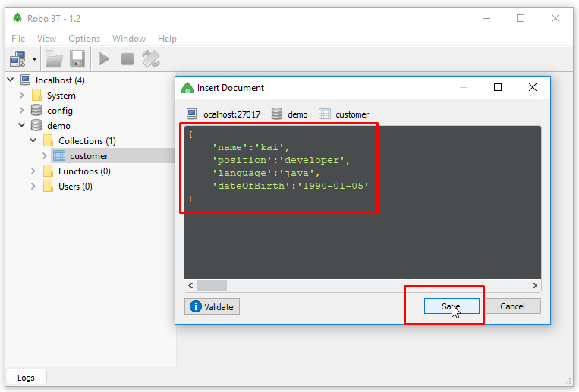Select the Collections (1) tree label
Viewport: 579px width, 392px height.
[87, 140]
